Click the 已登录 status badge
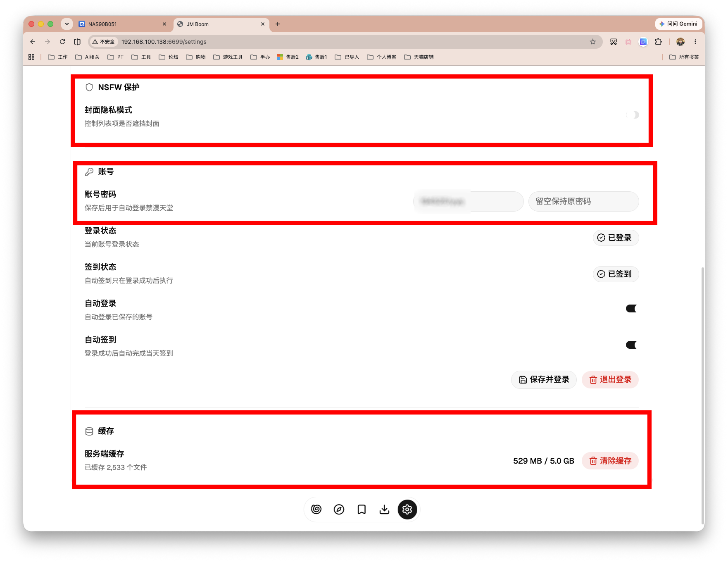 click(x=616, y=238)
